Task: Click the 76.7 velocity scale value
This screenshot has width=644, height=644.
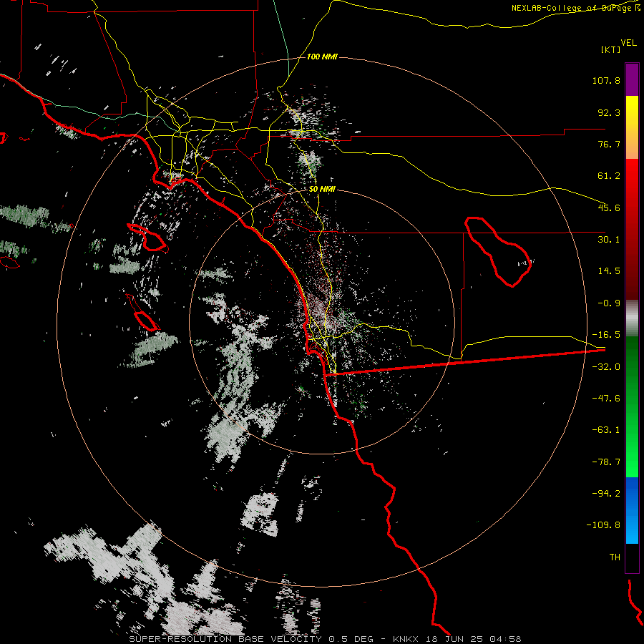Action: coord(609,144)
